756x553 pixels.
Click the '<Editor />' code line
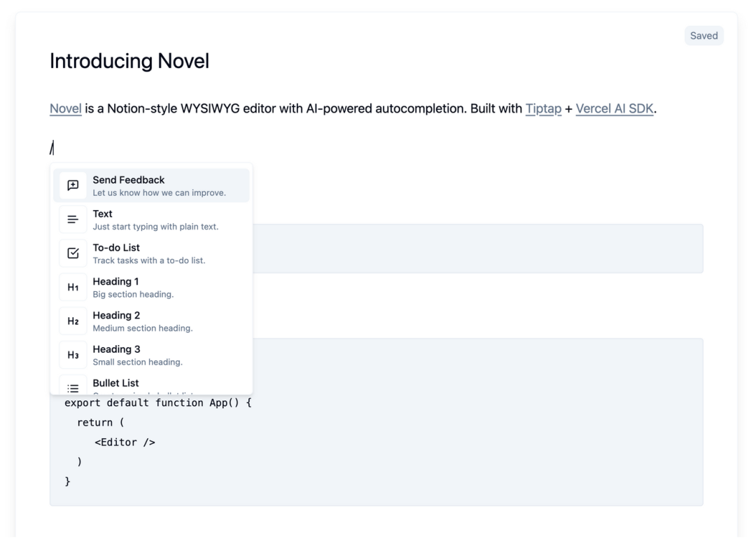point(125,442)
